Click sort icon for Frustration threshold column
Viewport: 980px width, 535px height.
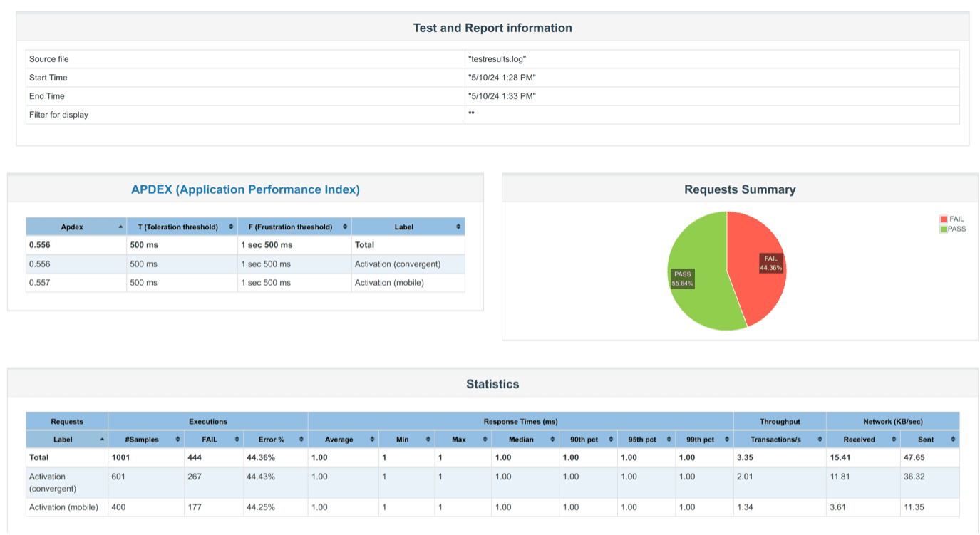pos(345,227)
